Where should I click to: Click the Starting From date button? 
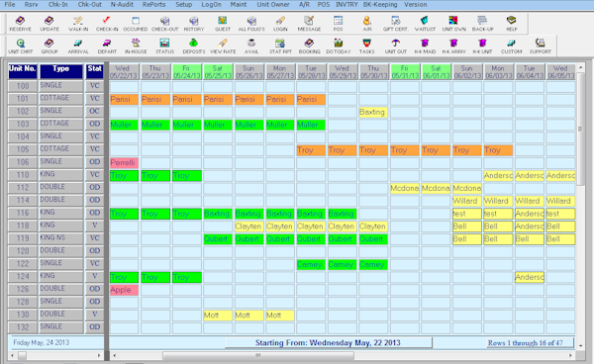[x=328, y=343]
